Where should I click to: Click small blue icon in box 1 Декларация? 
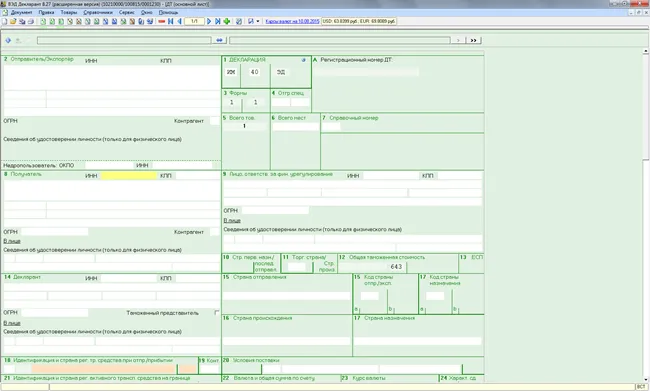(303, 60)
